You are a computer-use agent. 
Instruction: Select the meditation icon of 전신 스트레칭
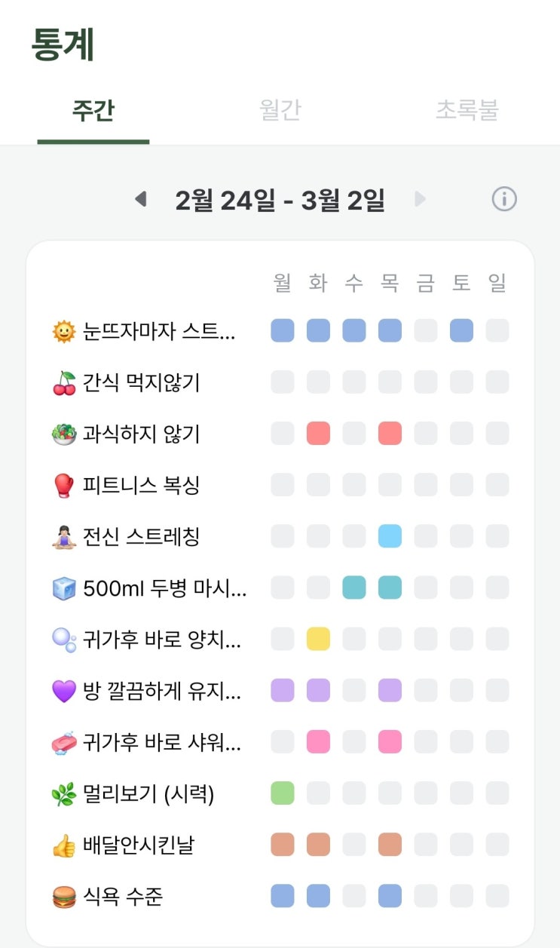(64, 537)
